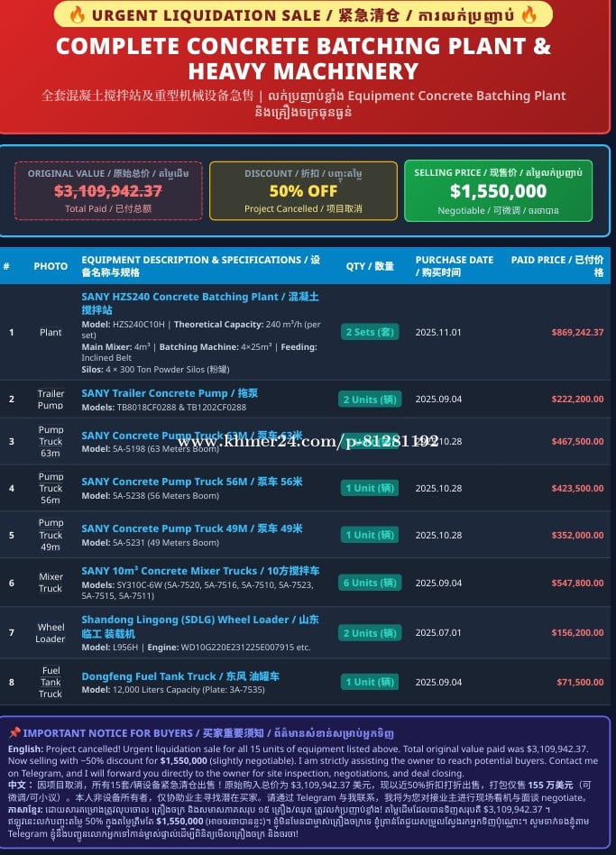The height and width of the screenshot is (855, 616).
Task: Click the purchase date 2025.11.01
Action: [x=438, y=332]
